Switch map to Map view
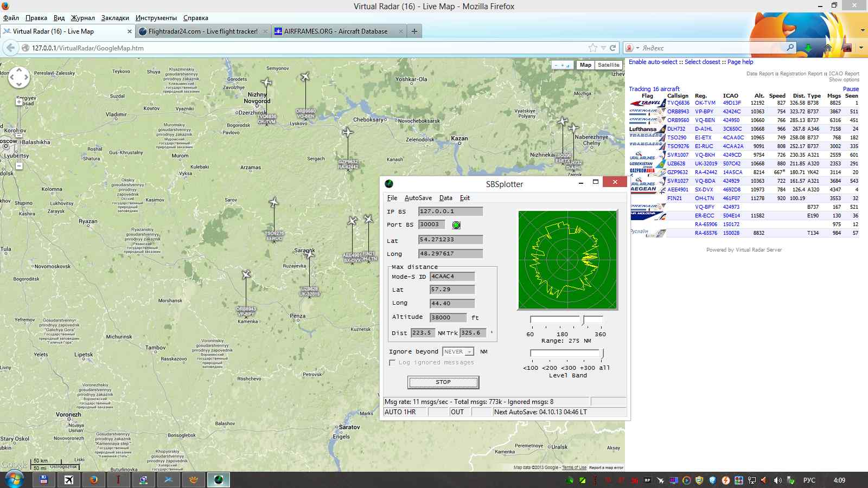 coord(585,65)
